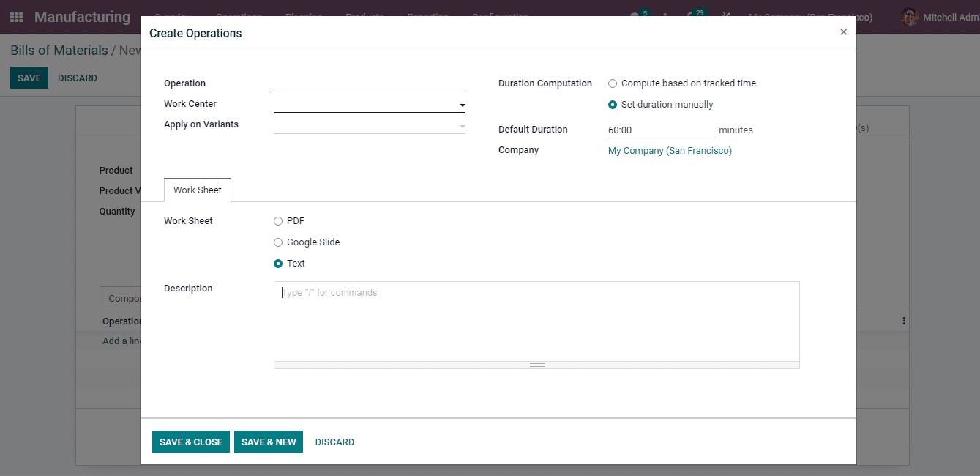Switch to the Work Sheet tab
The height and width of the screenshot is (476, 980).
(x=197, y=190)
